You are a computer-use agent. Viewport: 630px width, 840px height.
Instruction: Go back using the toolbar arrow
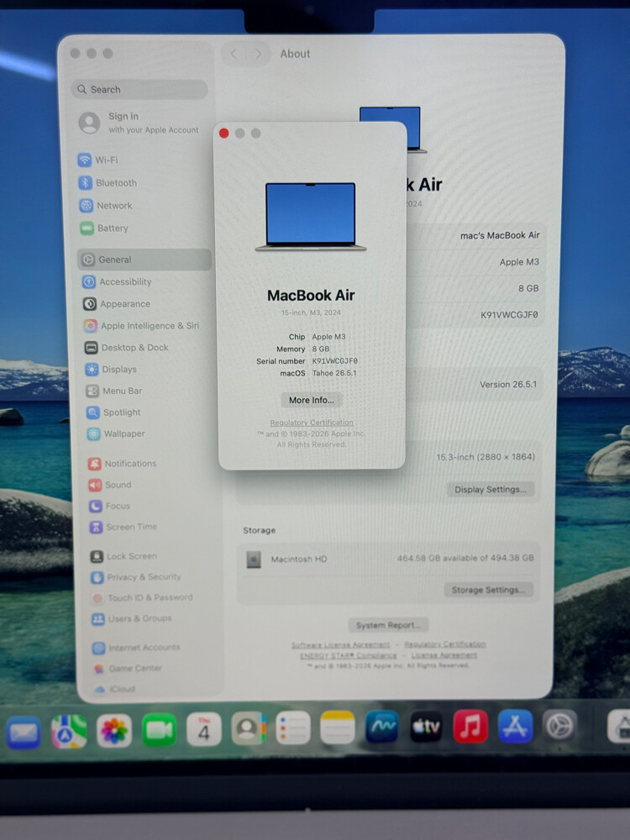(x=234, y=54)
